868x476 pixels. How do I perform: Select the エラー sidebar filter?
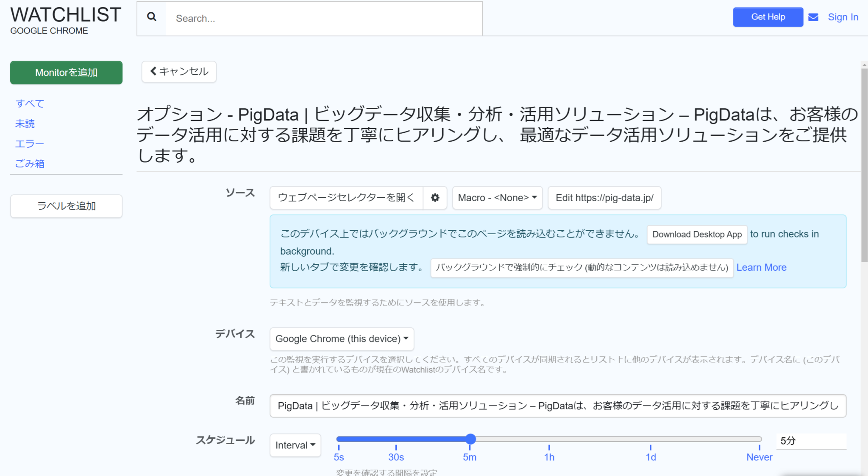[29, 143]
